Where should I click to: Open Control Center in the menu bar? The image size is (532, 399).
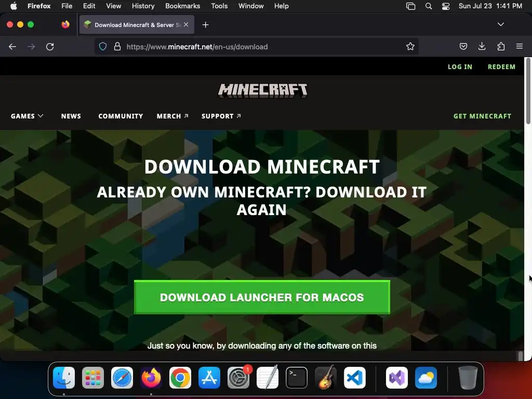446,6
